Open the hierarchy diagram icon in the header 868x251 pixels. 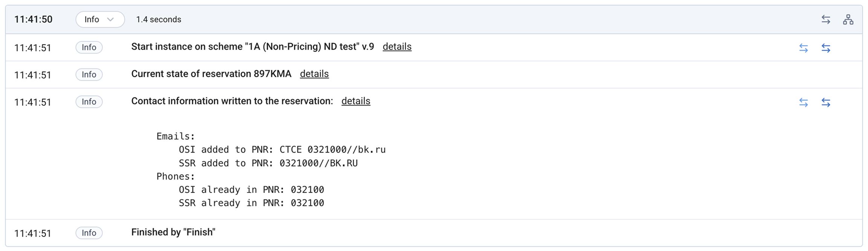point(848,20)
